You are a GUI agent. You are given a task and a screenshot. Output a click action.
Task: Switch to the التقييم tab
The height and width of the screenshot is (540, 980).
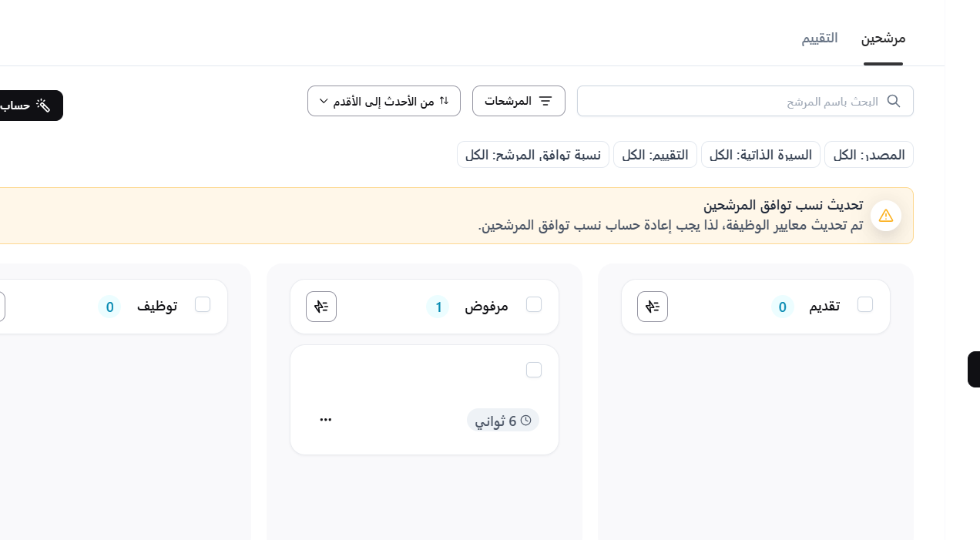pyautogui.click(x=820, y=38)
